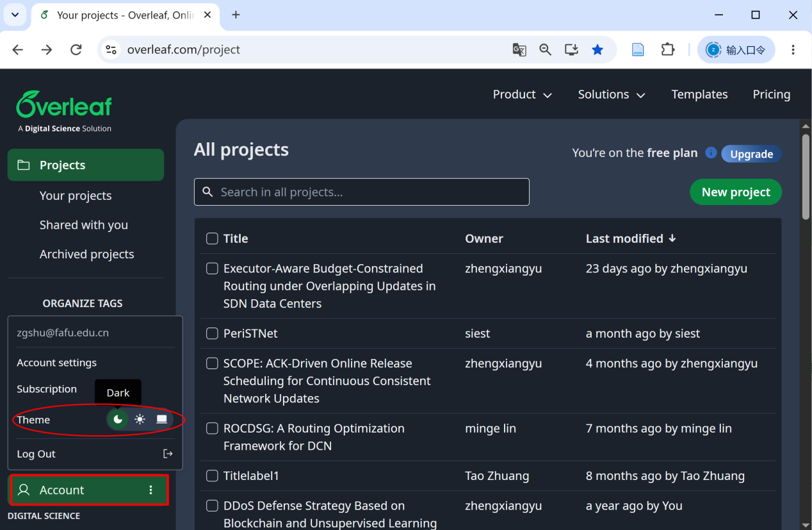
Task: Reload the page with refresh icon
Action: (76, 49)
